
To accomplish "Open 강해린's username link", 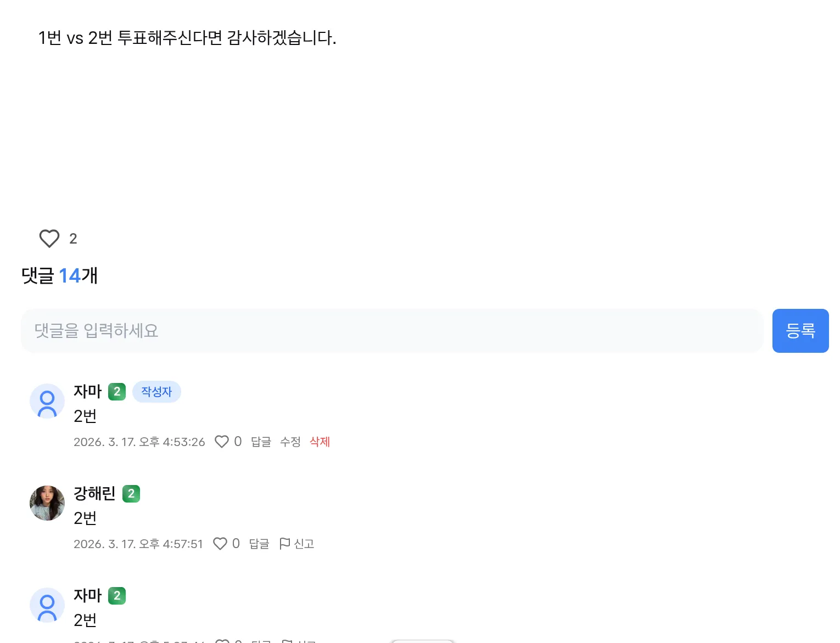I will [94, 494].
